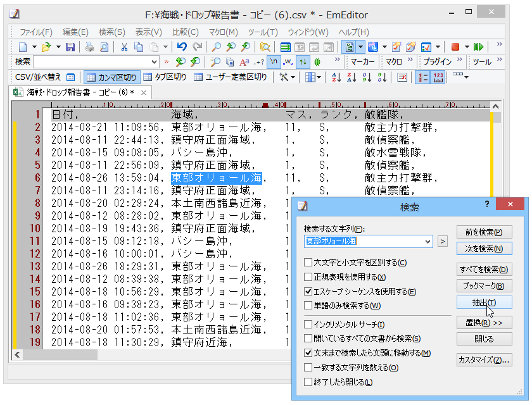Open the 検索する文字列 dropdown list
Viewport: 532px width, 405px height.
[427, 242]
